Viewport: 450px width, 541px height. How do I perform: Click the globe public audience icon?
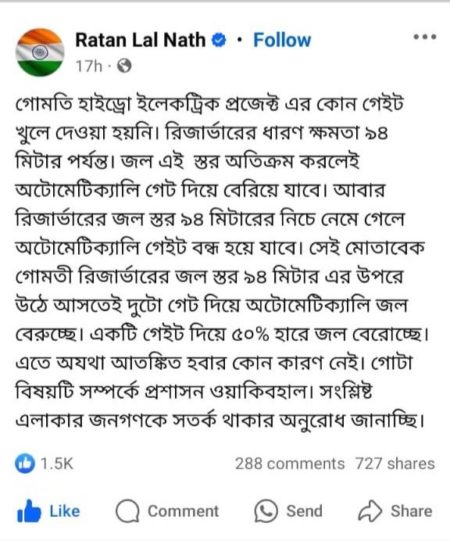coord(124,66)
